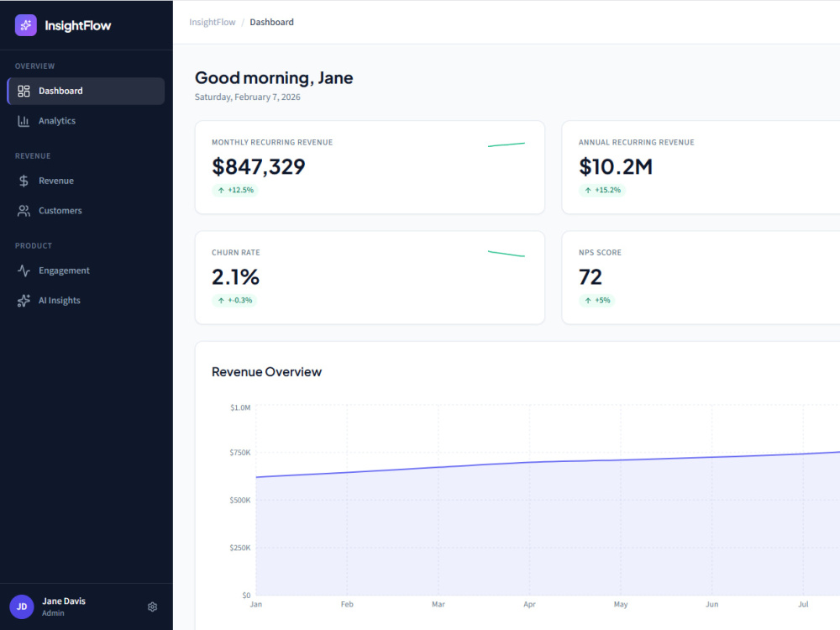Select AI Insights in the sidebar

pos(86,301)
